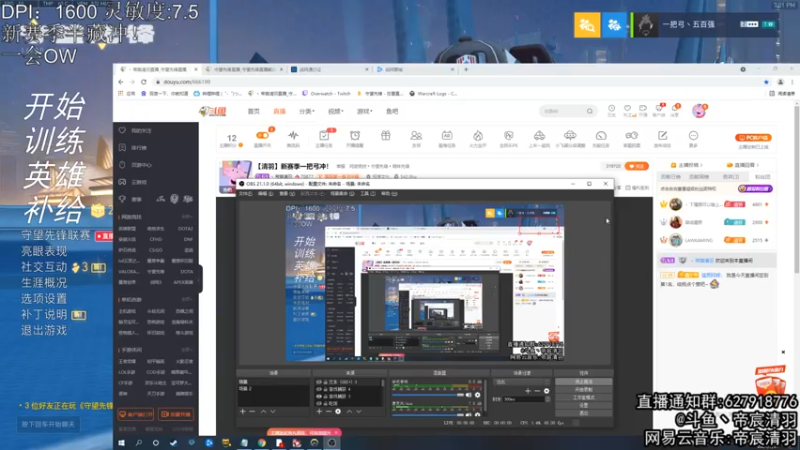Click the heart follow icon in Douyu header
800x450 pixels.
pyautogui.click(x=627, y=109)
